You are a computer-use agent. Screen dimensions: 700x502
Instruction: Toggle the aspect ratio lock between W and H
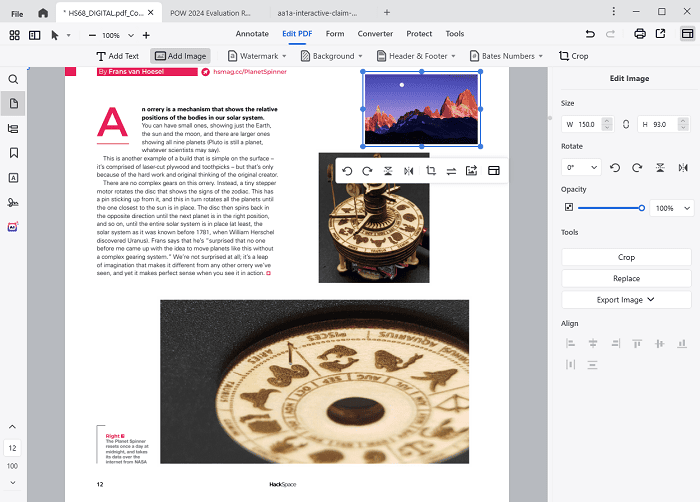pyautogui.click(x=626, y=124)
